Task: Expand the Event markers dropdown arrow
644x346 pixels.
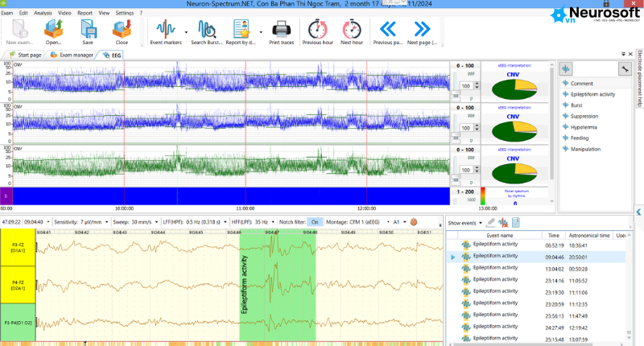Action: point(186,32)
